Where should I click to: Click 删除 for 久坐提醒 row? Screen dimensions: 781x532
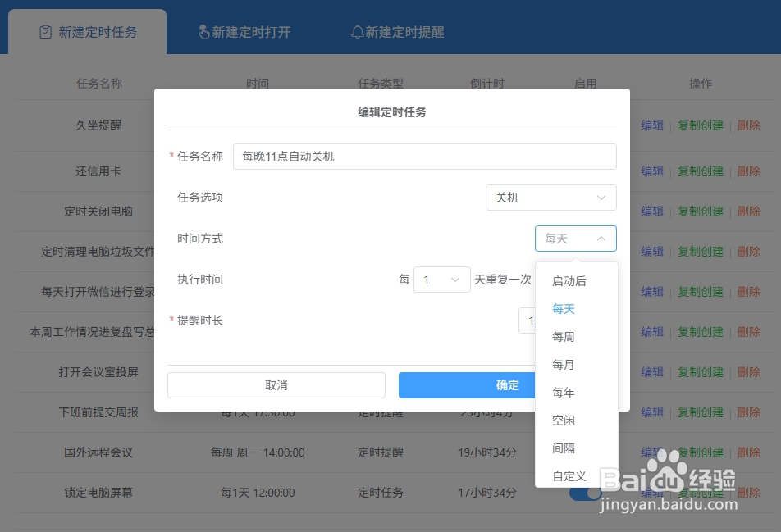point(749,125)
